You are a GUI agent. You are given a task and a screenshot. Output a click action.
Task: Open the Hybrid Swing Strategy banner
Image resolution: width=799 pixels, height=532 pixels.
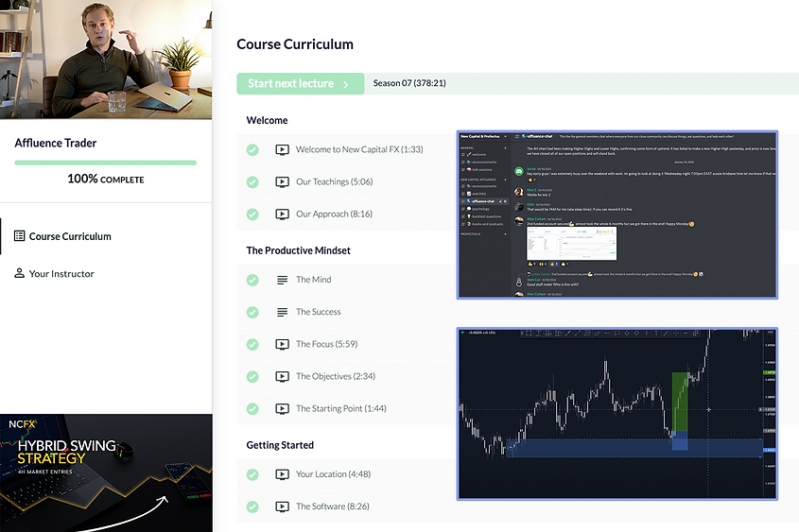pyautogui.click(x=106, y=473)
